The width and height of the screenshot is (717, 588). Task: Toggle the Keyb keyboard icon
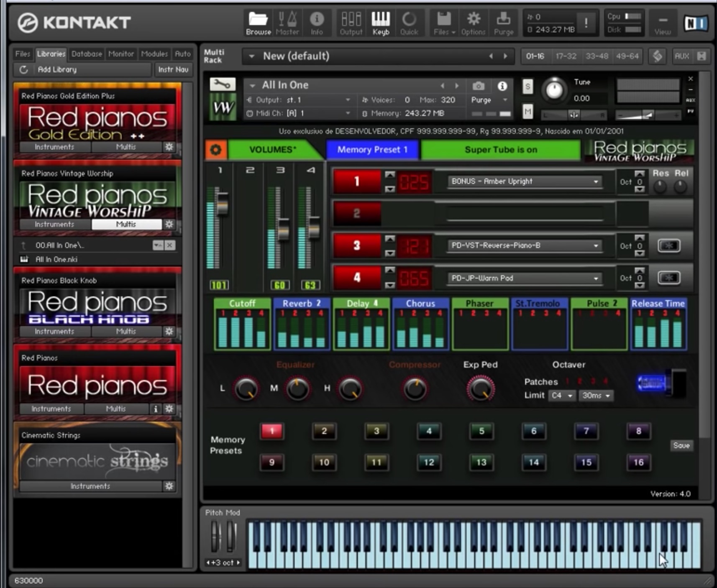pyautogui.click(x=381, y=23)
